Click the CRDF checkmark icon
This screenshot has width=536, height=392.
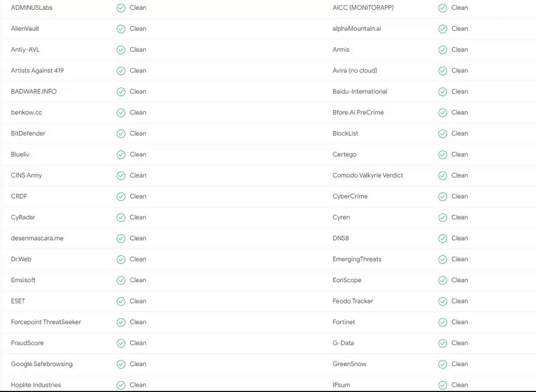pyautogui.click(x=121, y=197)
